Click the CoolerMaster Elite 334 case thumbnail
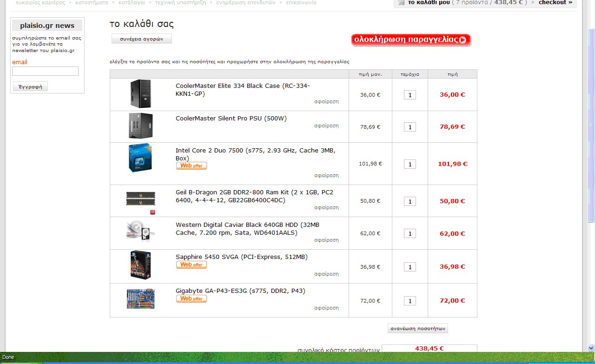Viewport: 595px width, 364px height. pos(141,93)
